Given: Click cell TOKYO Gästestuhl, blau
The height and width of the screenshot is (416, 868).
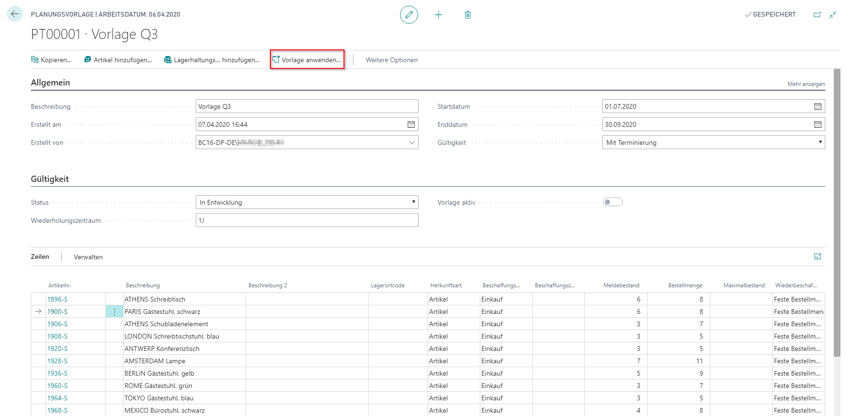Looking at the screenshot, I should click(184, 398).
